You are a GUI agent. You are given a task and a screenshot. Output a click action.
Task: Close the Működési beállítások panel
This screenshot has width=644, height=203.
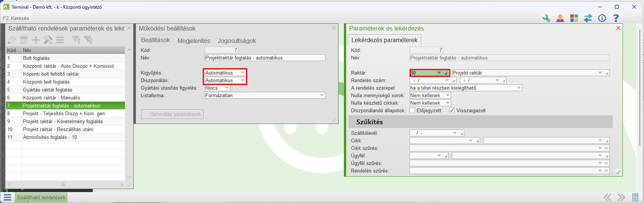(x=334, y=28)
